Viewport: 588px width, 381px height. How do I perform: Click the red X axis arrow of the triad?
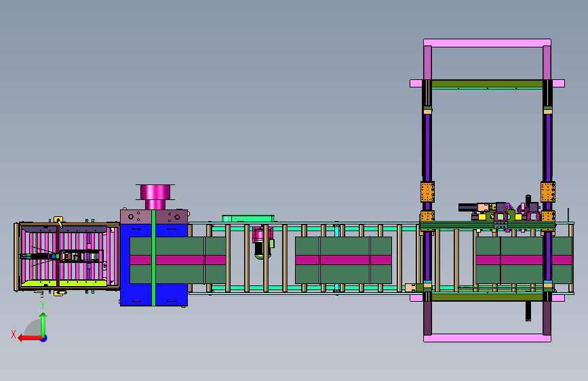point(29,338)
